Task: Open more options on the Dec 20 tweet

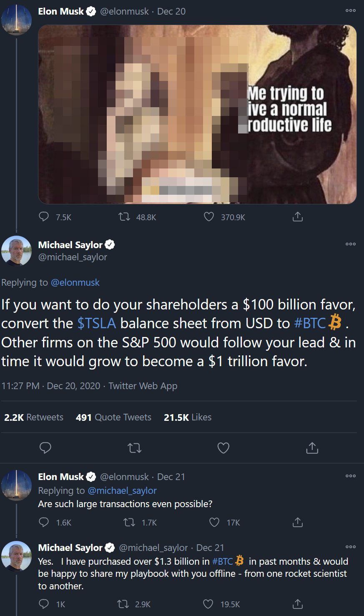Action: [351, 11]
